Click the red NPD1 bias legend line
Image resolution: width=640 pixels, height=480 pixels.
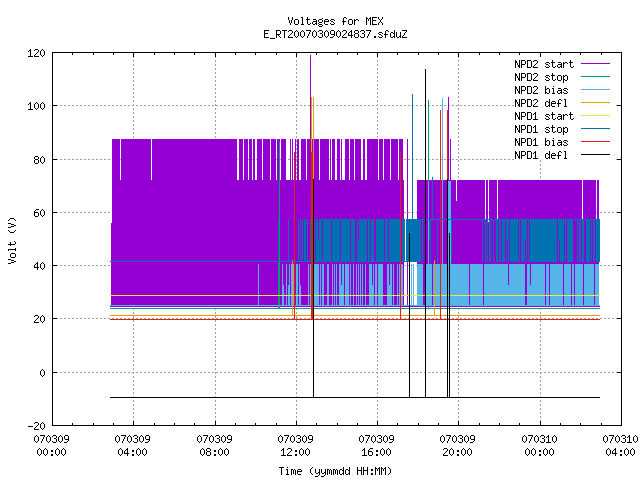(595, 142)
